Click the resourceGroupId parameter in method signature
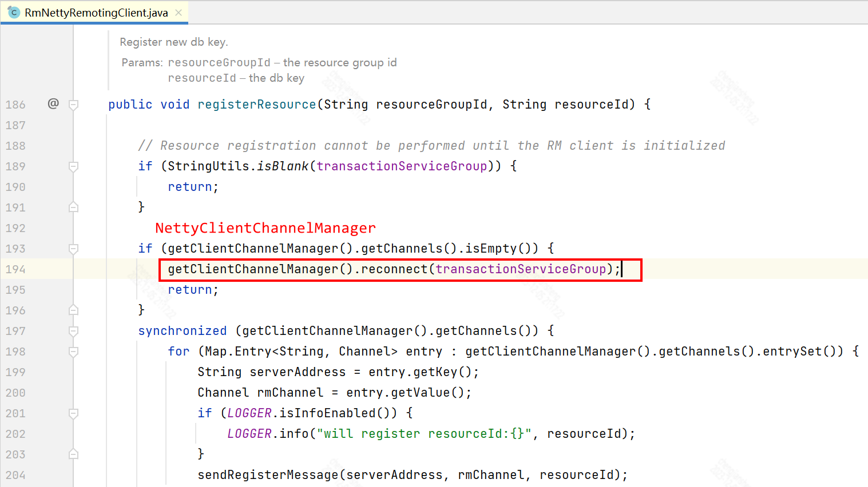 [431, 105]
